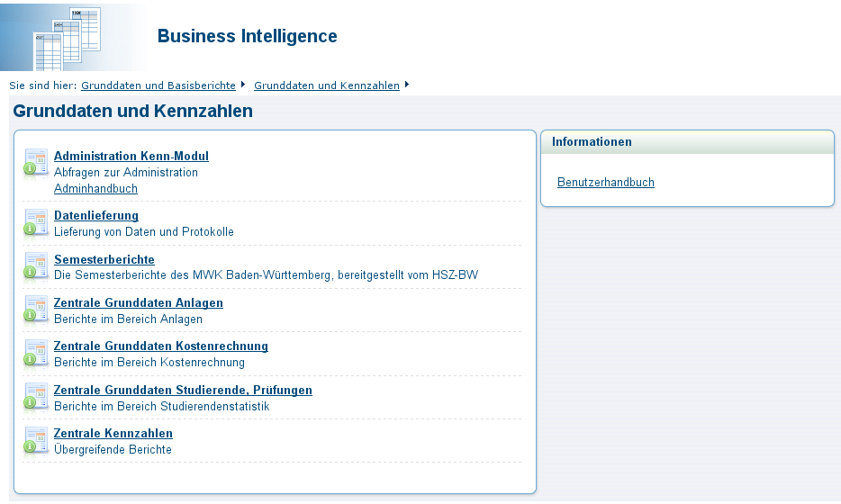841x504 pixels.
Task: Click the icon beside Zentrale Kennzahlen
Action: 36,440
